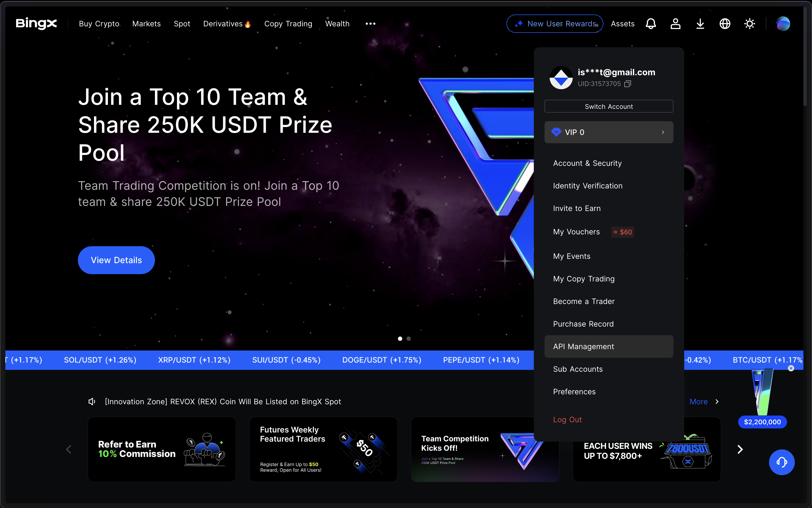Viewport: 812px width, 508px height.
Task: Click the dropdown account avatar logo
Action: pyautogui.click(x=561, y=78)
